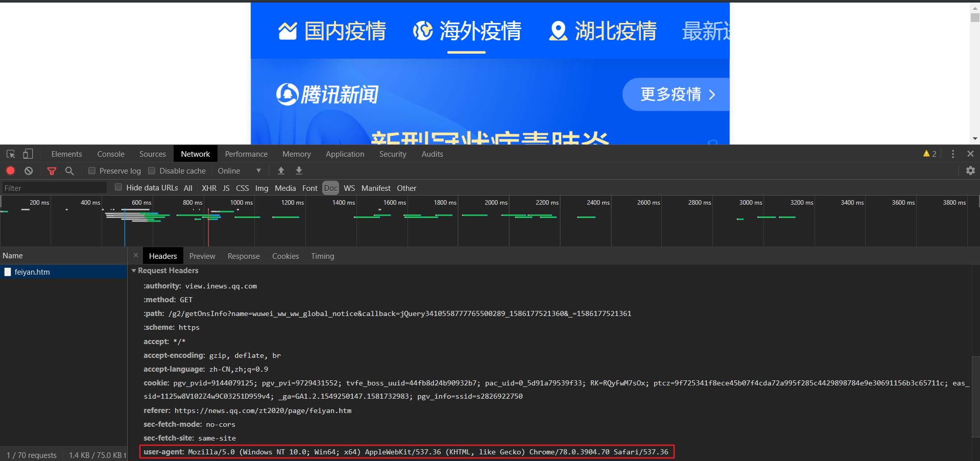Open the 湖北疫情 page tab
This screenshot has width=980, height=461.
click(x=603, y=31)
